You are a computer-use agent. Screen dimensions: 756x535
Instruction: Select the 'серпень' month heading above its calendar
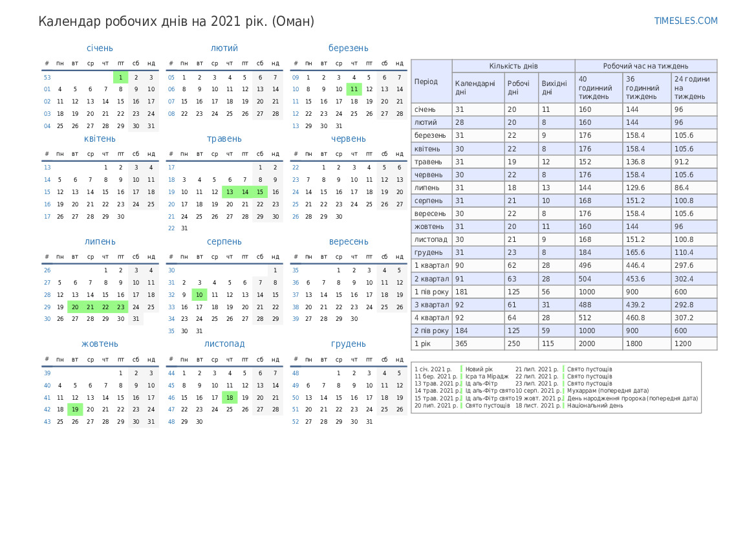click(224, 242)
